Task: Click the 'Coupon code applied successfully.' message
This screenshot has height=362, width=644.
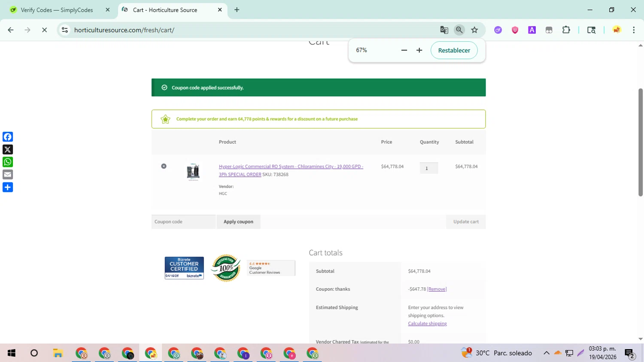Action: tap(208, 88)
